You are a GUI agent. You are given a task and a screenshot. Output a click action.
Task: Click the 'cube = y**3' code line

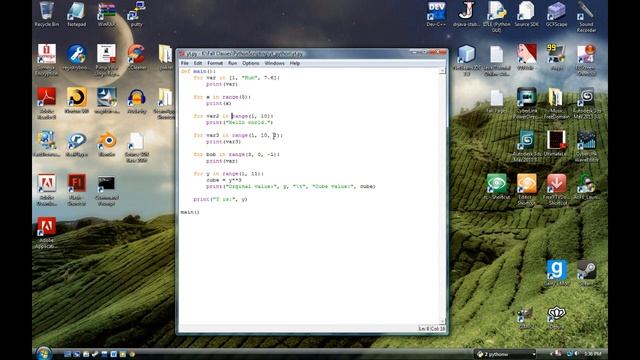tap(224, 180)
